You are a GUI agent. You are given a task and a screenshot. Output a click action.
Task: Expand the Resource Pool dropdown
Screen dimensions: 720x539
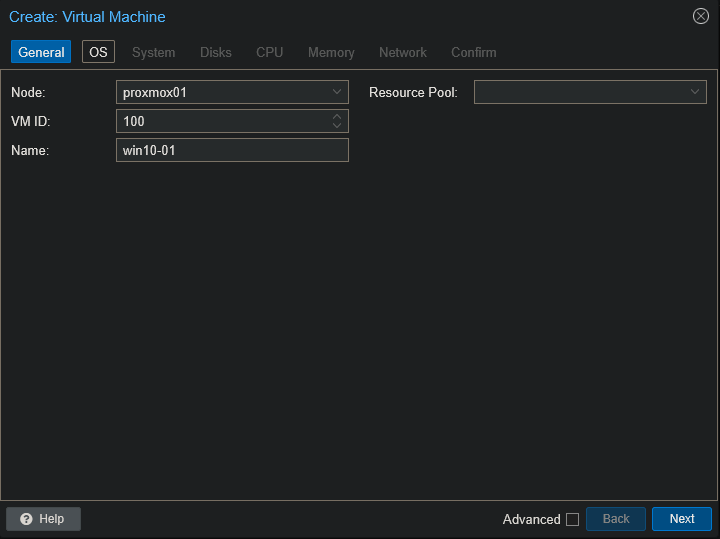(695, 92)
